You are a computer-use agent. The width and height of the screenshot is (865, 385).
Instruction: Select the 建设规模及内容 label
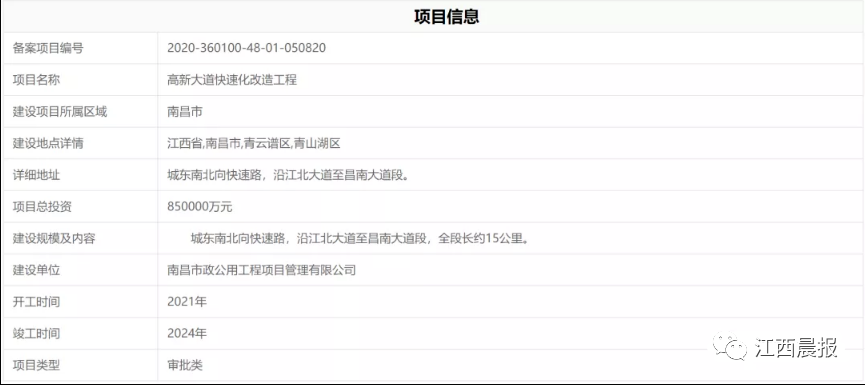click(54, 239)
